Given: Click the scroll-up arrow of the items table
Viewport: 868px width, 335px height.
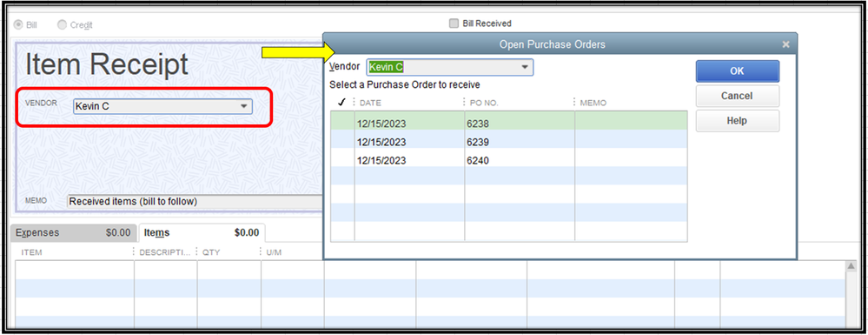Looking at the screenshot, I should 851,267.
